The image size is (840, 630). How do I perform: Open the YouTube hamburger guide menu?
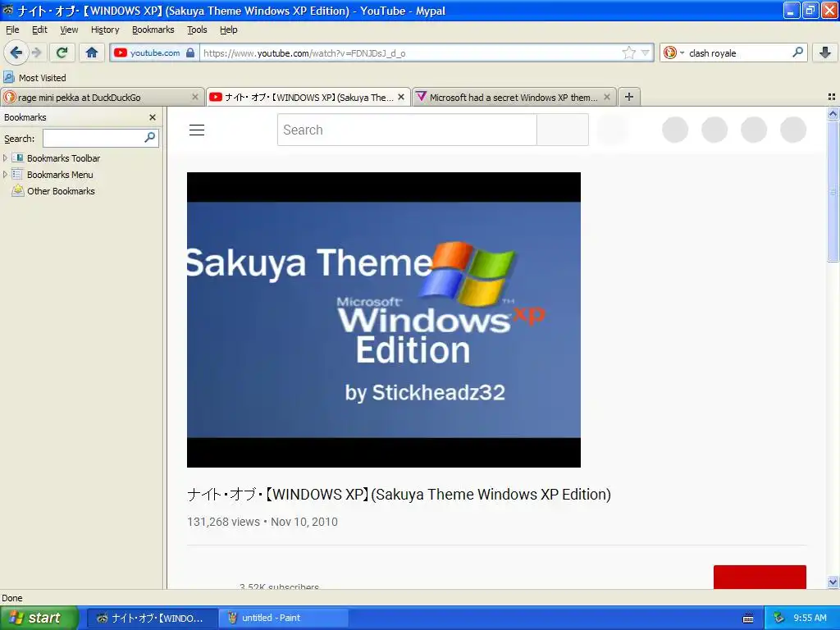tap(197, 130)
